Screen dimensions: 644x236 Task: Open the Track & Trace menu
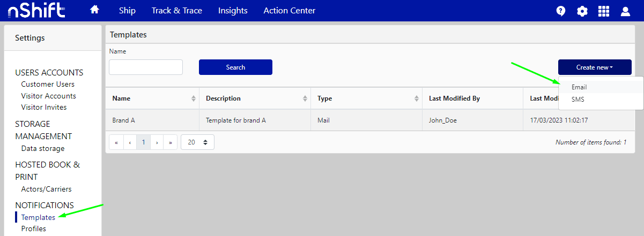click(176, 11)
